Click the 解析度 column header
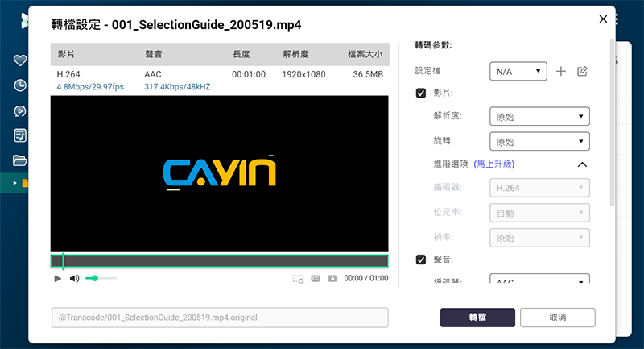 click(x=295, y=54)
